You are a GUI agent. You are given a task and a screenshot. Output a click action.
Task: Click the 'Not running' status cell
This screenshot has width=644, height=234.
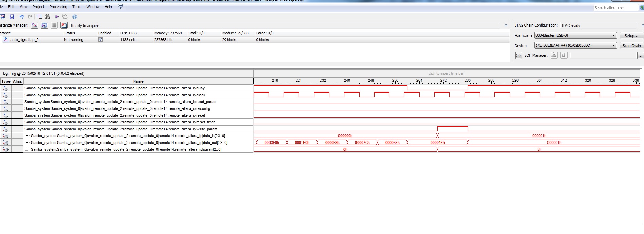coord(73,40)
